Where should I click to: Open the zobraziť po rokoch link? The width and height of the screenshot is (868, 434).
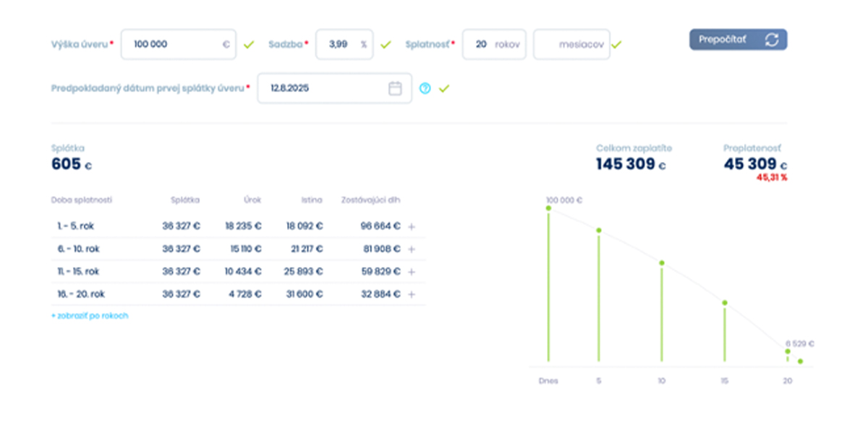(90, 316)
